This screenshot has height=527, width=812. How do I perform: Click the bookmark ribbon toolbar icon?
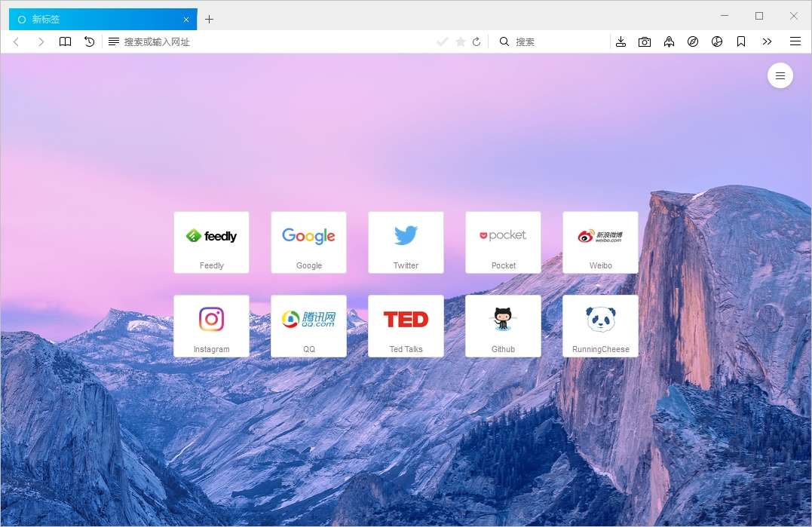(x=741, y=42)
